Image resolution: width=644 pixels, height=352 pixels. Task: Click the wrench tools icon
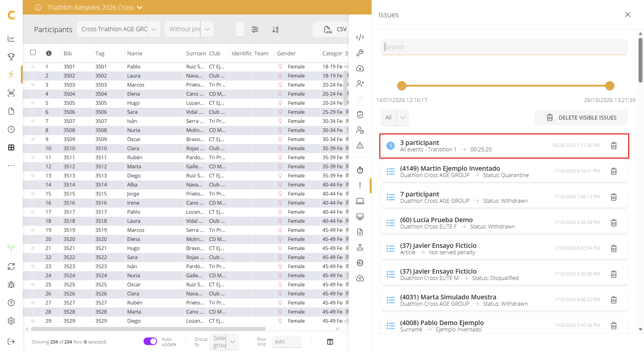point(360,53)
